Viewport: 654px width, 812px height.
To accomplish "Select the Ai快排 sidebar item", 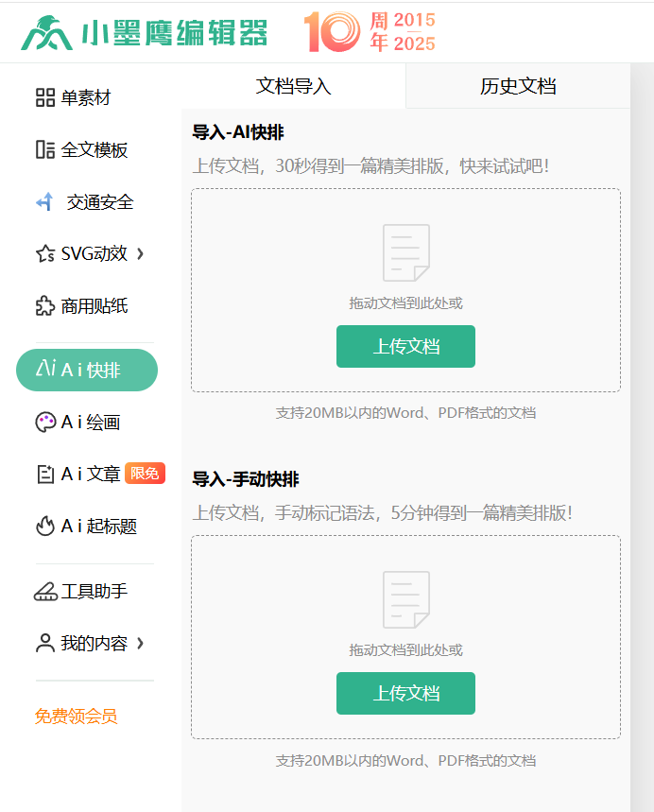I will coord(87,370).
